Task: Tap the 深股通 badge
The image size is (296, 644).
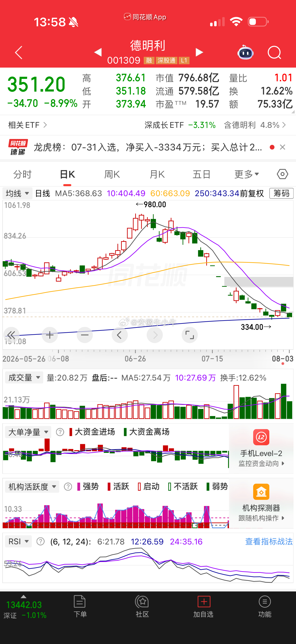Action: click(166, 60)
